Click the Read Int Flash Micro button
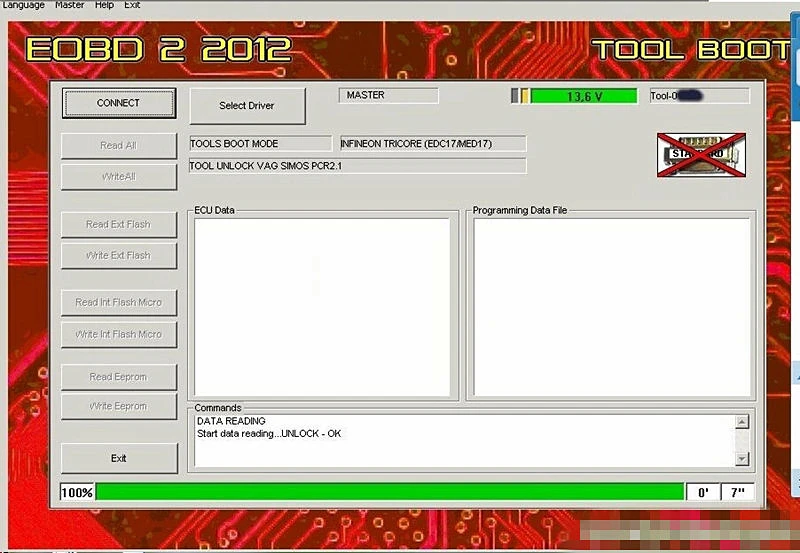The image size is (800, 553). [x=119, y=303]
